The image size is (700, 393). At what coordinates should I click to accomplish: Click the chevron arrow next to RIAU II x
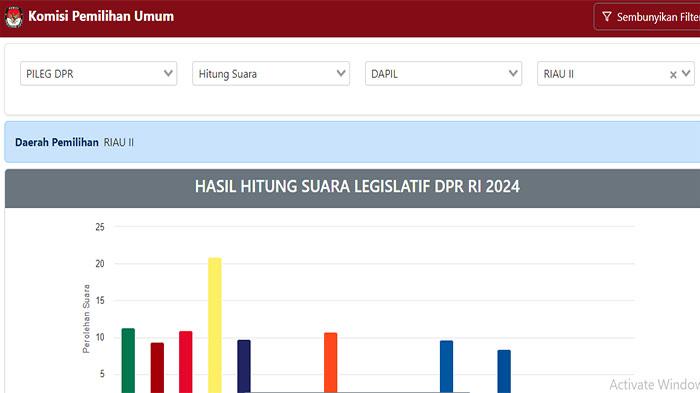[x=686, y=73]
